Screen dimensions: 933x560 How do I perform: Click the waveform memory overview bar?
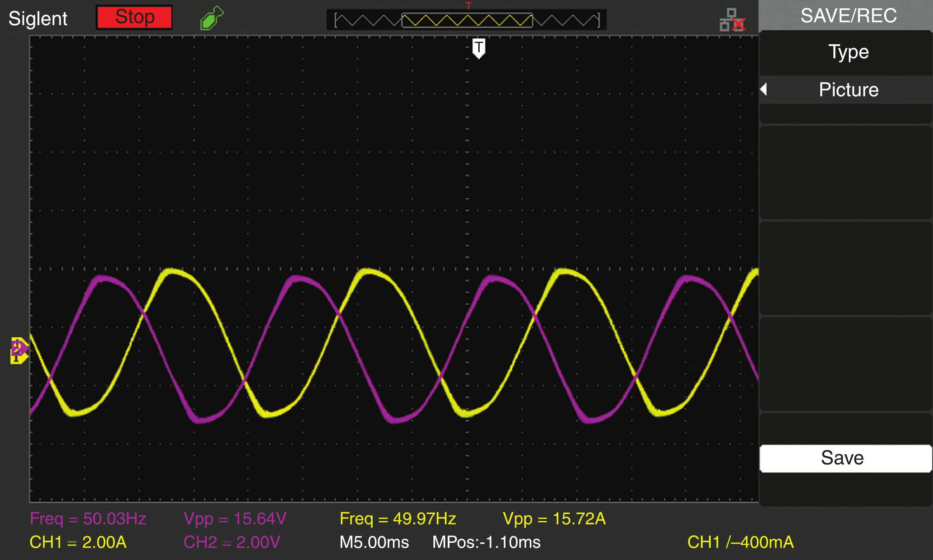[x=466, y=20]
